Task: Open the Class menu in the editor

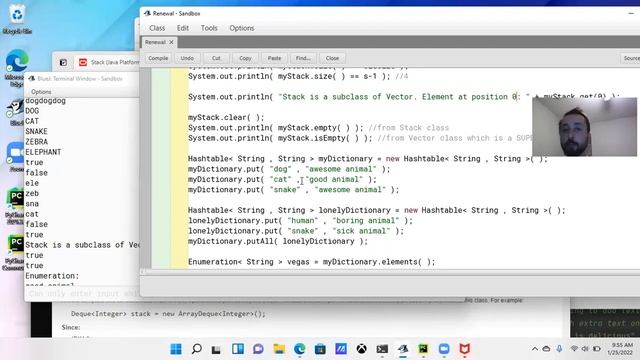Action: pyautogui.click(x=157, y=28)
